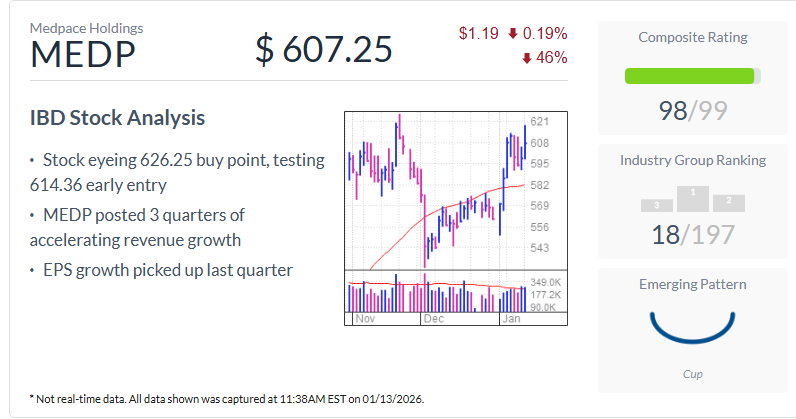Click the number 3 podium block
The height and width of the screenshot is (419, 796).
pyautogui.click(x=657, y=206)
